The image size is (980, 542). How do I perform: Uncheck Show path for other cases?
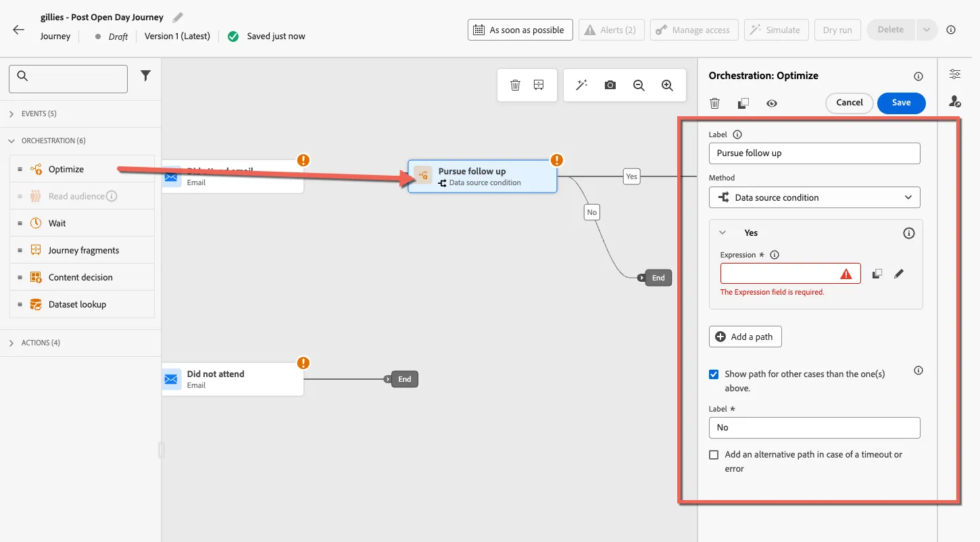click(x=714, y=374)
